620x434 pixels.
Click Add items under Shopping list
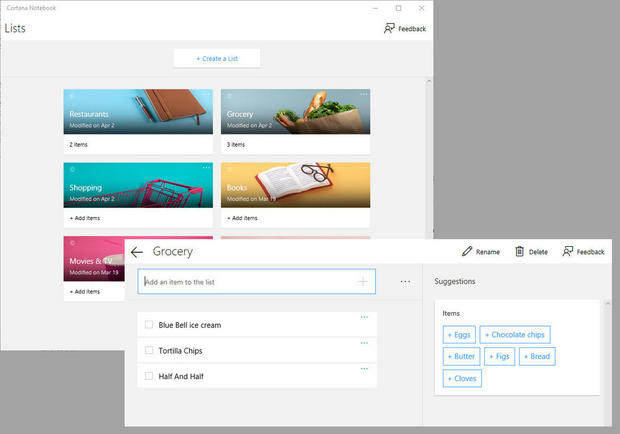coord(85,218)
